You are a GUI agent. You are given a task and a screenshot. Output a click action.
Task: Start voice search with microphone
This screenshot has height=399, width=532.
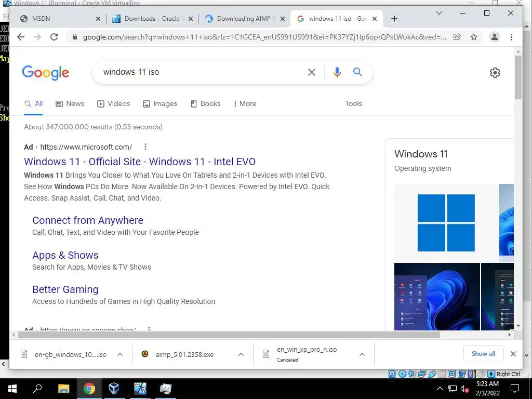click(x=337, y=72)
